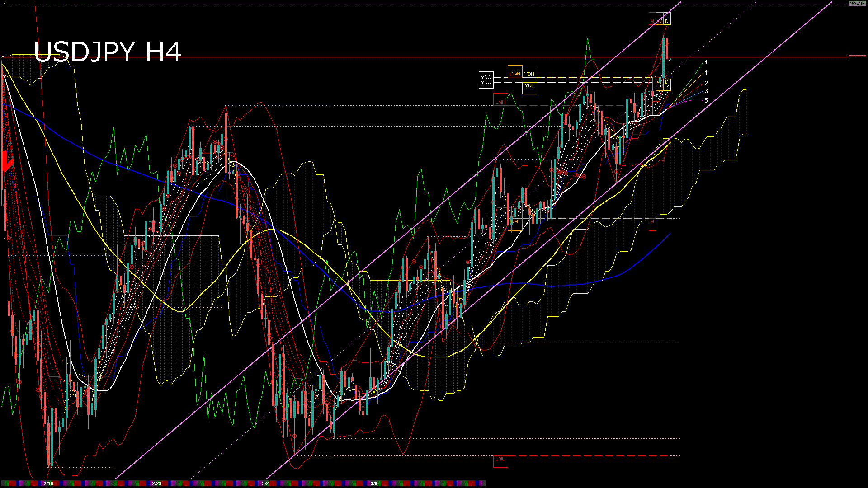Jump to the 3/2 date marker
The width and height of the screenshot is (868, 488).
point(265,483)
